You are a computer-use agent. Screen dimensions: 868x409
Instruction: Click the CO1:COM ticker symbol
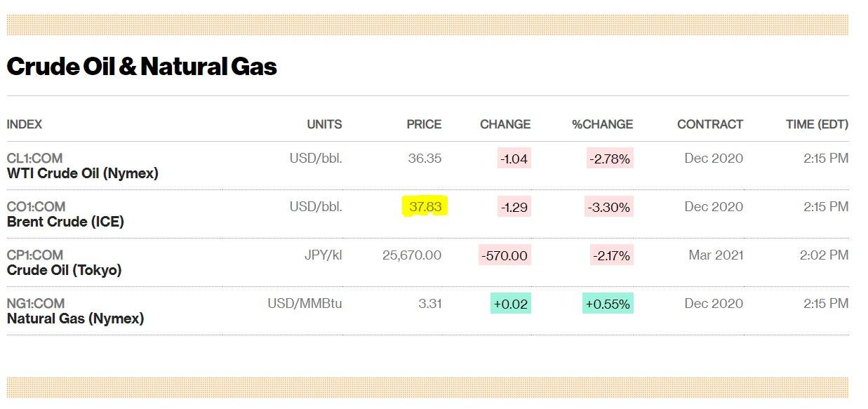coord(36,207)
